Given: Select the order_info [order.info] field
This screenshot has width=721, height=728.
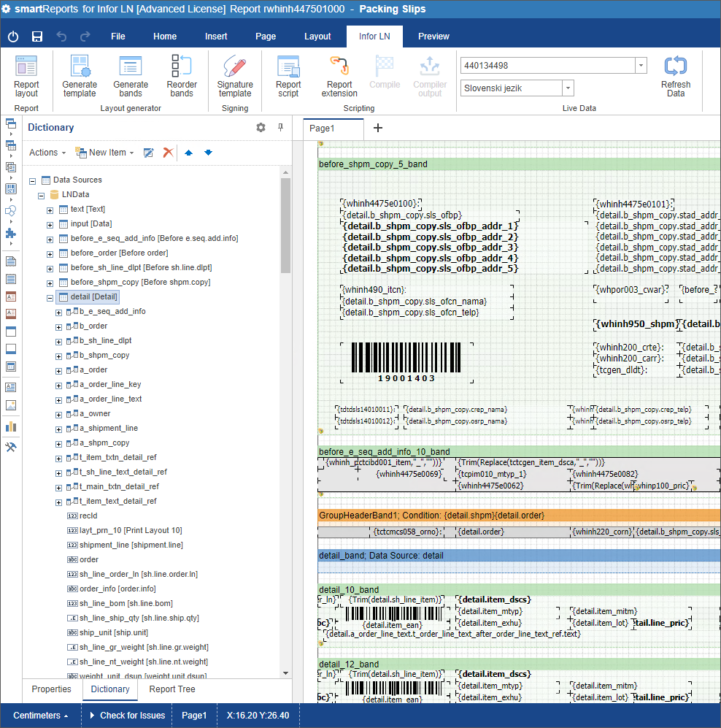Looking at the screenshot, I should [112, 589].
